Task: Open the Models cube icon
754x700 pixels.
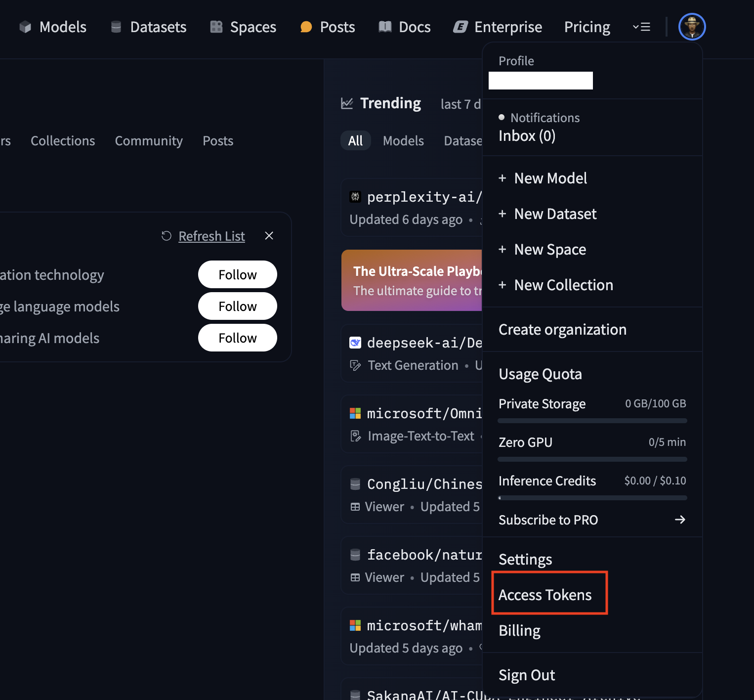Action: (x=25, y=27)
